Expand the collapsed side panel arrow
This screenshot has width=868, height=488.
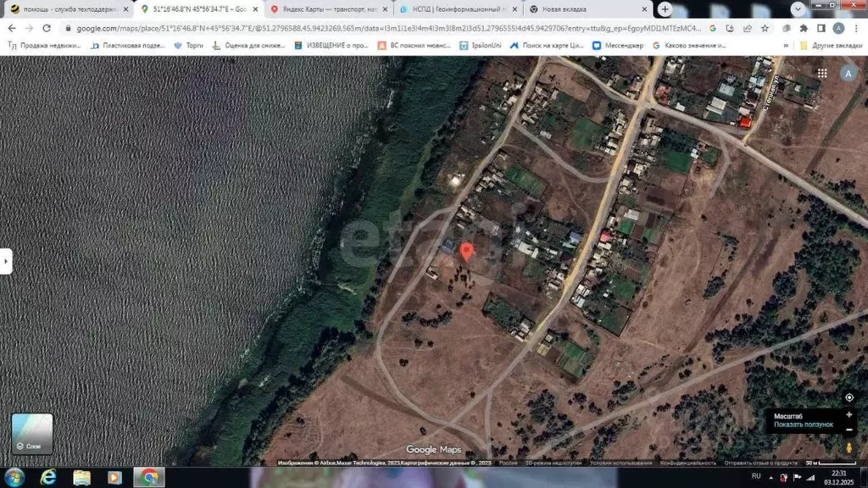click(x=6, y=261)
